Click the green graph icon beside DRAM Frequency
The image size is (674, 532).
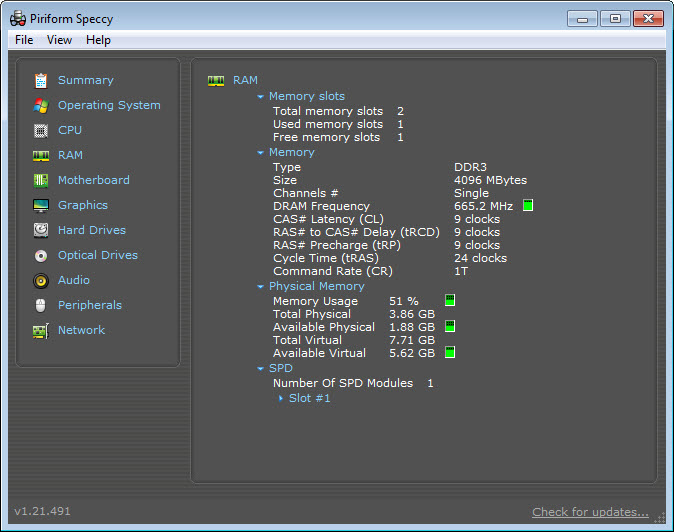tap(528, 205)
